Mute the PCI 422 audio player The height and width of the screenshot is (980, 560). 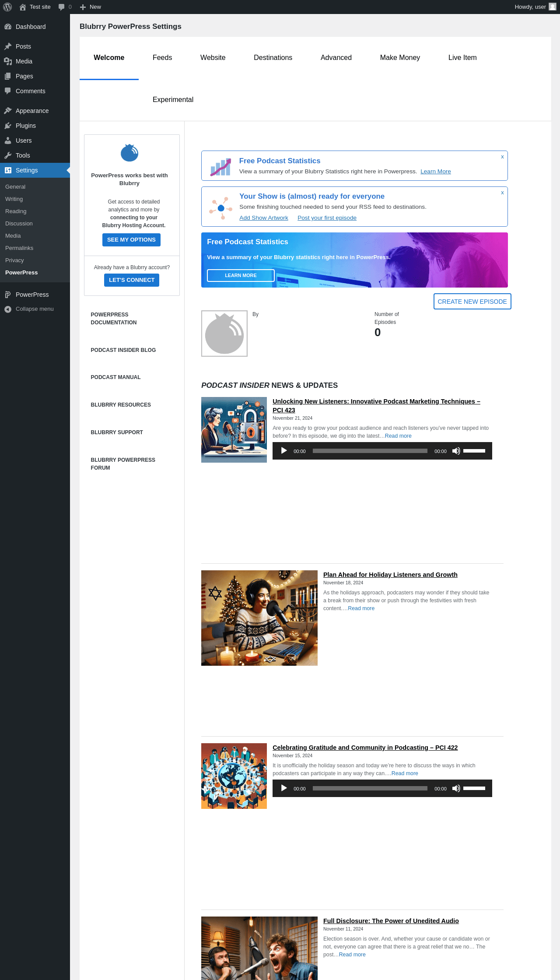456,788
